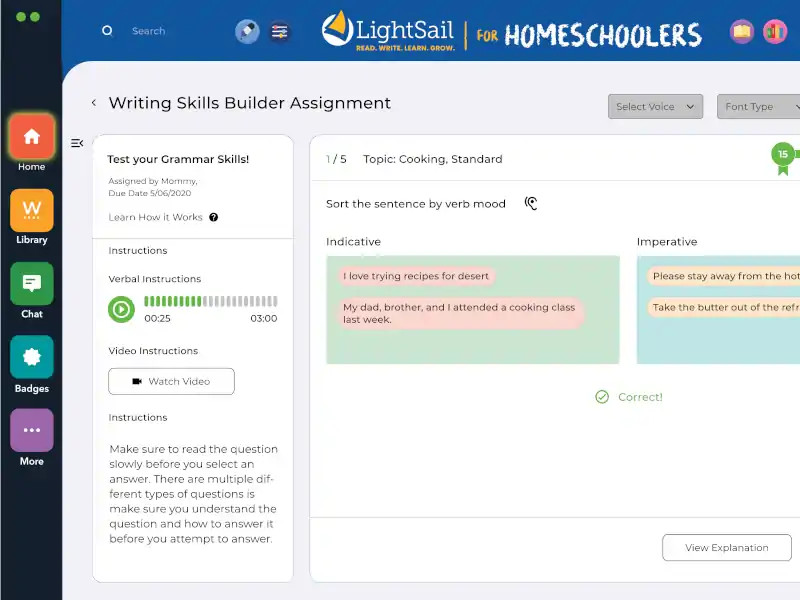
Task: Click the audio progress bar
Action: pyautogui.click(x=210, y=301)
